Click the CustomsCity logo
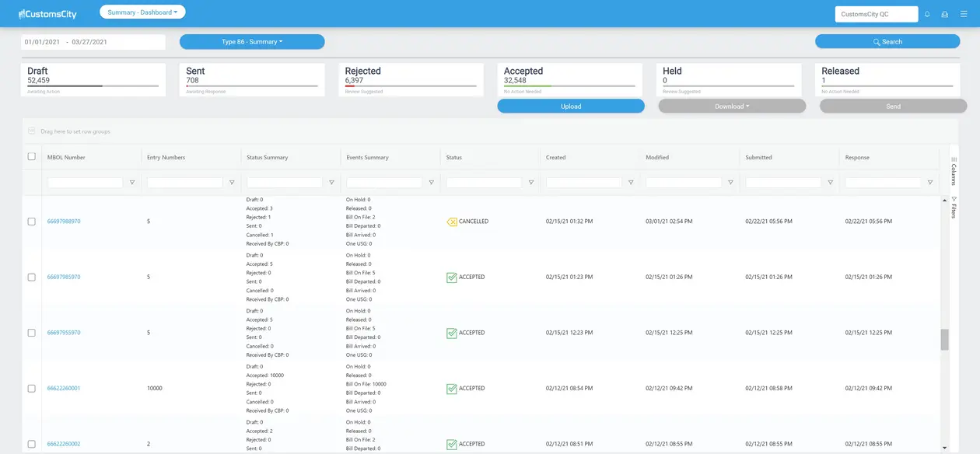This screenshot has height=454, width=980. tap(47, 14)
